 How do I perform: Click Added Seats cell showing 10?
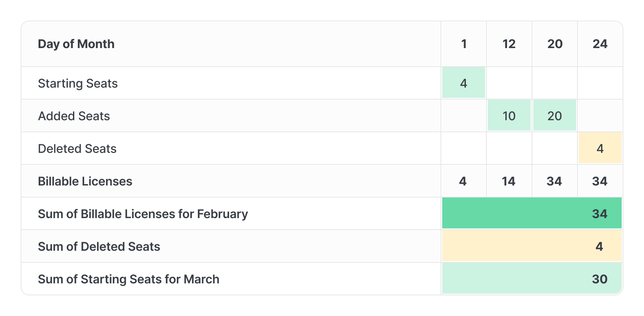[x=509, y=115]
